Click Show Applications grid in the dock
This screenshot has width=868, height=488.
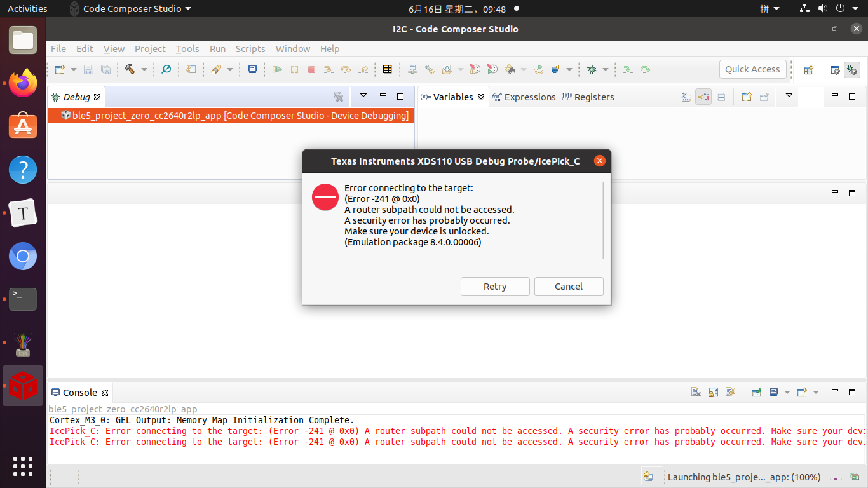click(23, 466)
